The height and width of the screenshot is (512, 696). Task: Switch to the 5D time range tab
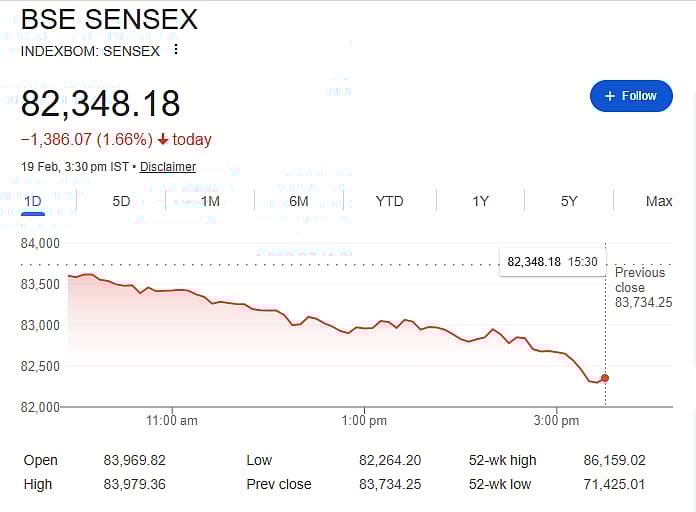[121, 201]
